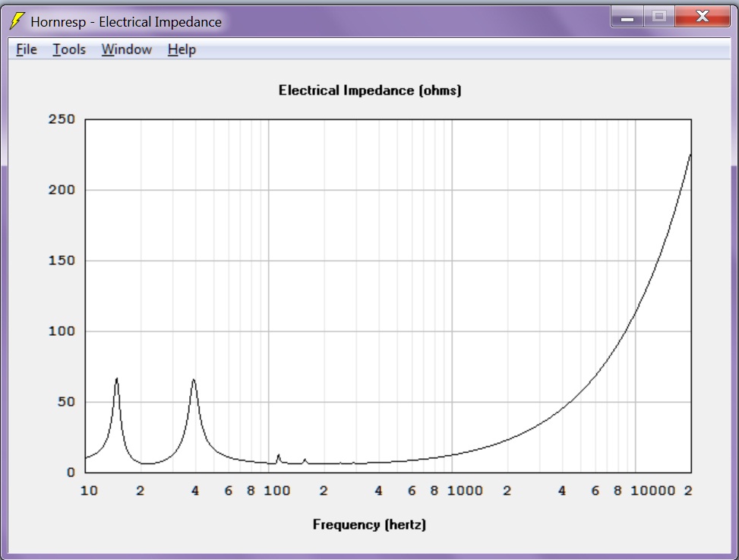Click the second impedance peak near 40 Hz
The width and height of the screenshot is (739, 560).
coord(193,380)
